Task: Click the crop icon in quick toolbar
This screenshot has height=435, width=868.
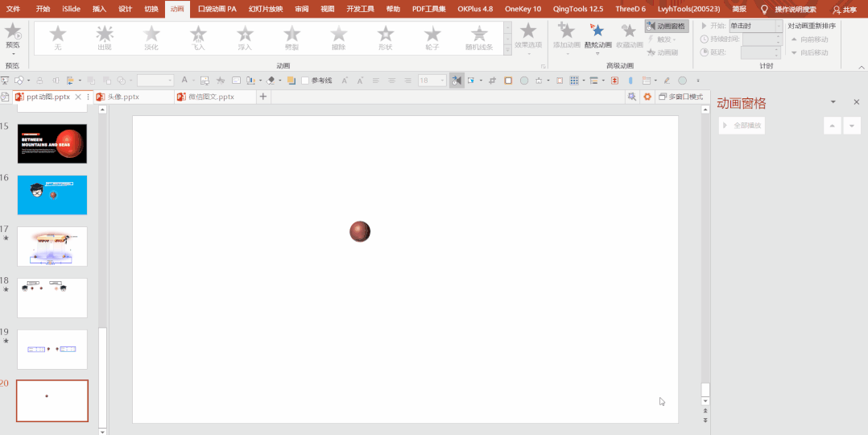Action: [492, 81]
